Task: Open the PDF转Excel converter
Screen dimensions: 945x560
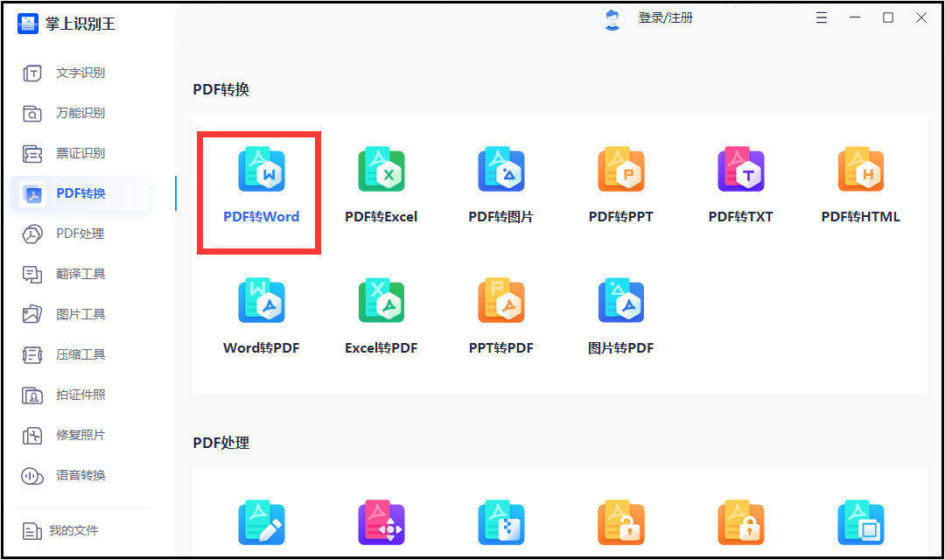Action: [x=381, y=185]
